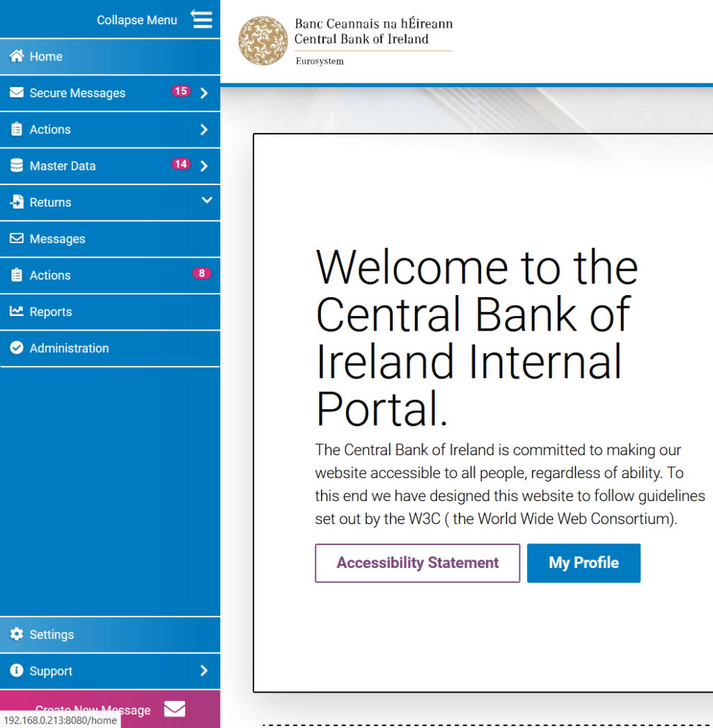Click the Administration checkmark icon
Screen dimensions: 713x728
click(17, 348)
